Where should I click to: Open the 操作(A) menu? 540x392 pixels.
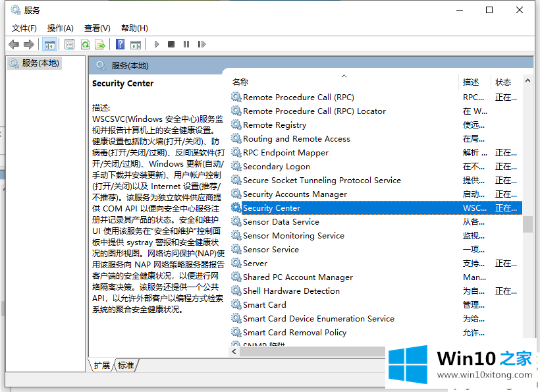61,28
